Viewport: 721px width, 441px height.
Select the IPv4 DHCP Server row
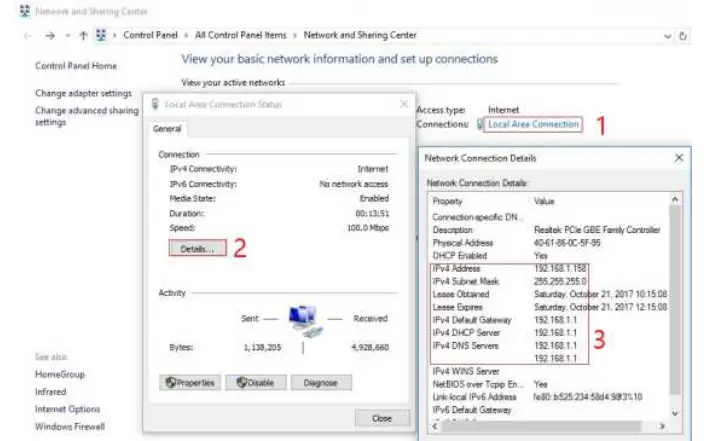click(549, 333)
